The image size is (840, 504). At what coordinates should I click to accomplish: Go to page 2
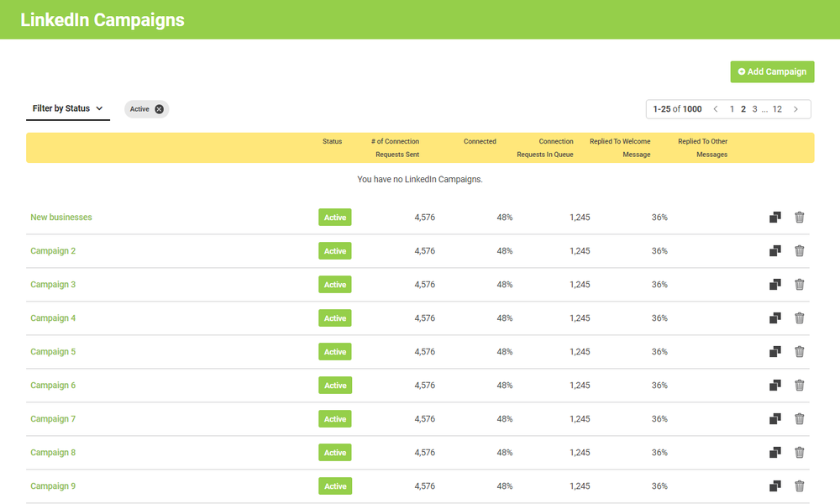tap(743, 108)
